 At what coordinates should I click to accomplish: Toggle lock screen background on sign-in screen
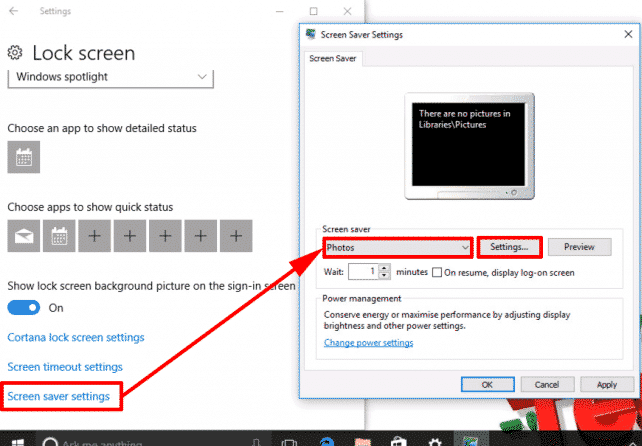[x=24, y=308]
